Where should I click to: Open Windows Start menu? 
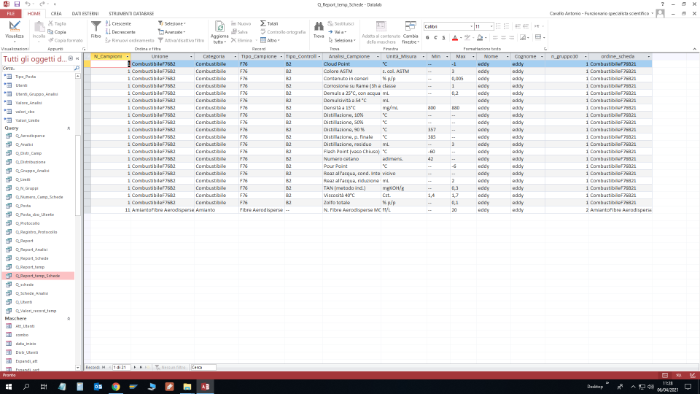pyautogui.click(x=8, y=387)
